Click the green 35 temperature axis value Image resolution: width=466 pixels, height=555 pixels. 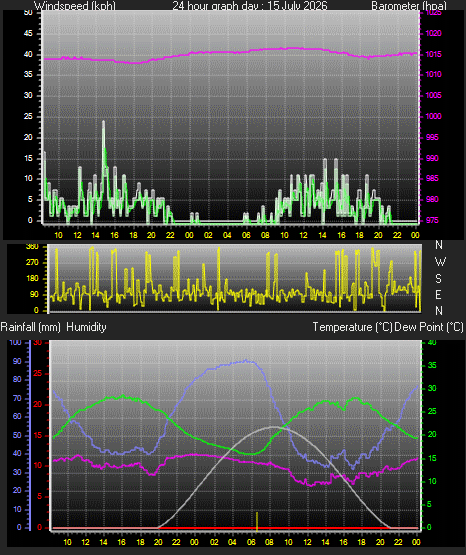click(432, 365)
